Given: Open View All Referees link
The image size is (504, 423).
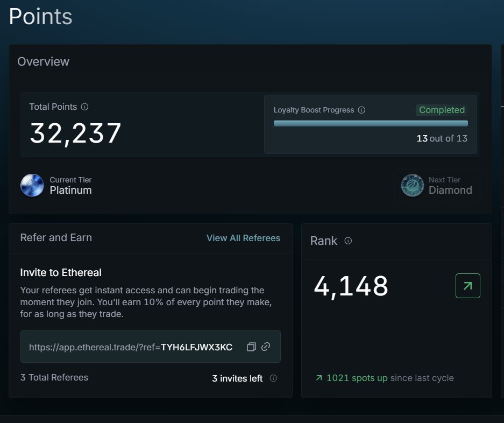Looking at the screenshot, I should (x=243, y=238).
